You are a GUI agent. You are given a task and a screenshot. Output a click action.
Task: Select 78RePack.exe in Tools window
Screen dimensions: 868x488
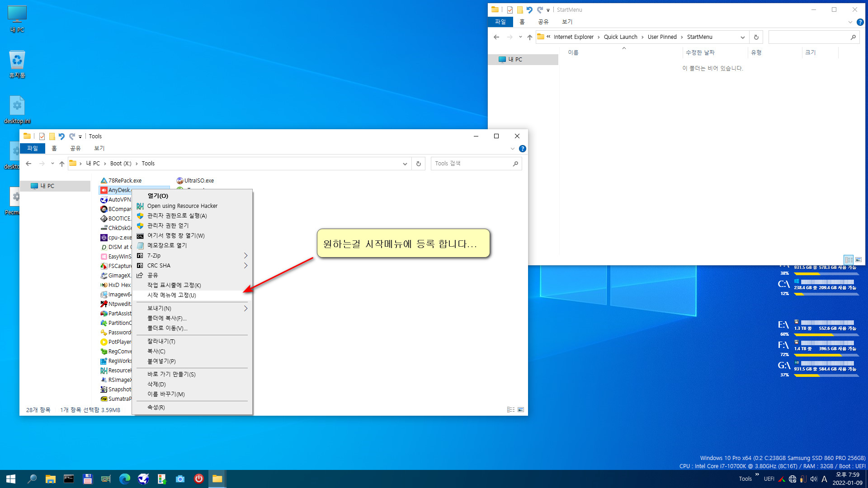(x=121, y=180)
